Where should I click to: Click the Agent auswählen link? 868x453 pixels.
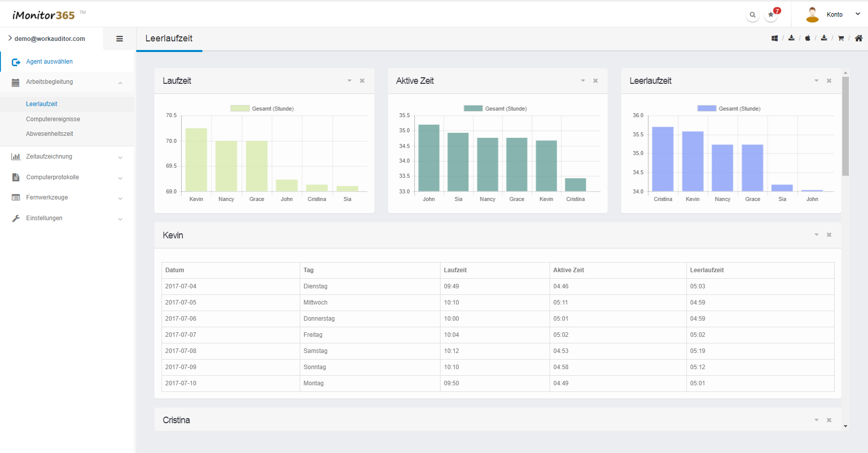49,62
